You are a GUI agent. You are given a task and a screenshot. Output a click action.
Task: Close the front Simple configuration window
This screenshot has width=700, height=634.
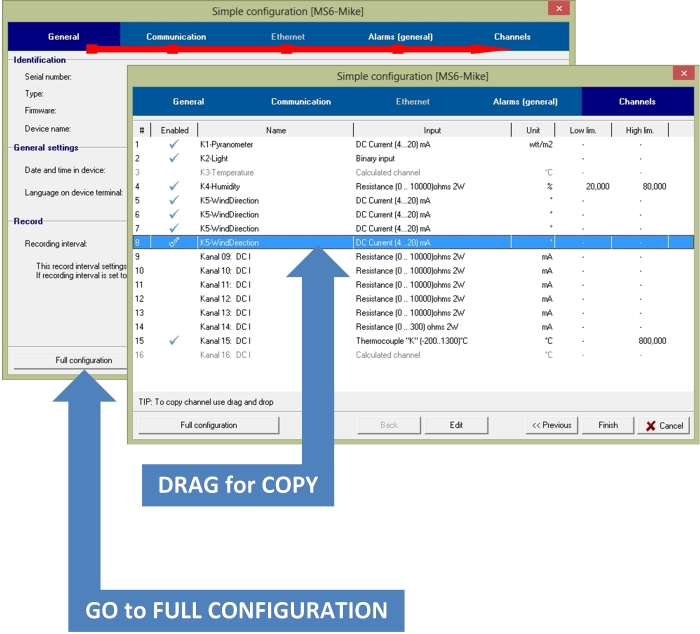[683, 73]
